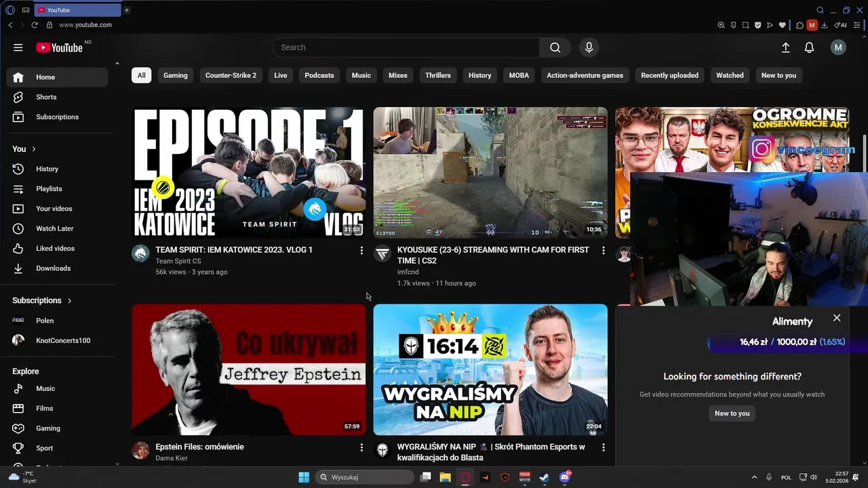Open Sport under Explore
The width and height of the screenshot is (868, 488).
click(x=57, y=448)
